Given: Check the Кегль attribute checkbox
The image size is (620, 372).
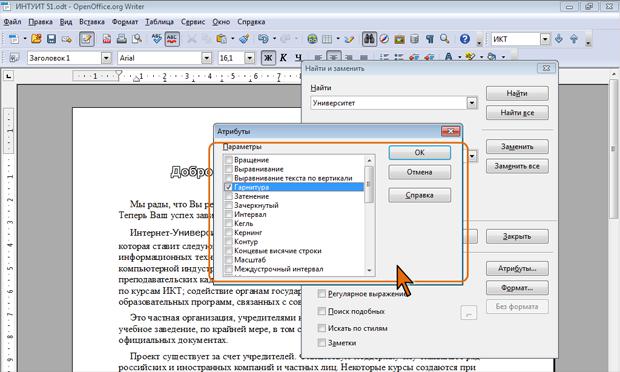Looking at the screenshot, I should pos(229,223).
